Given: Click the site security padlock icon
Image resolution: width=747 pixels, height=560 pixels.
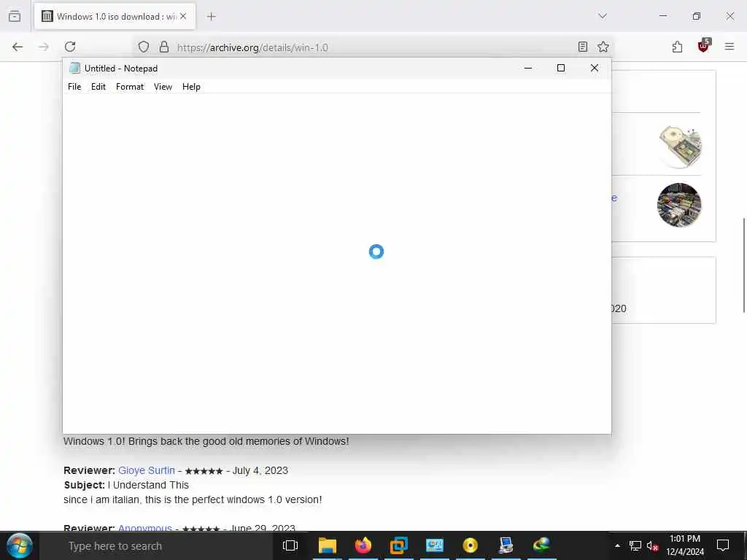Looking at the screenshot, I should tap(164, 47).
